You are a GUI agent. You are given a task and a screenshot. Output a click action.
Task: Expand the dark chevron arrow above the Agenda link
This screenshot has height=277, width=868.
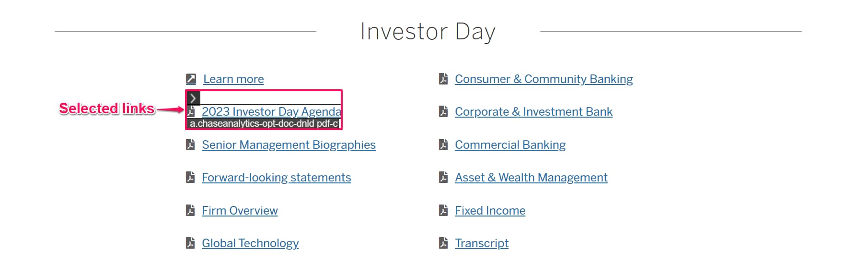[x=193, y=98]
